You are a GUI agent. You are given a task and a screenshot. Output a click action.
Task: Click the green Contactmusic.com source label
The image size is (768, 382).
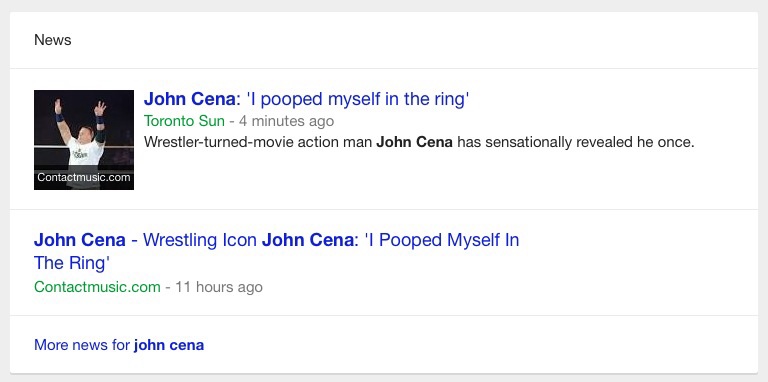(97, 287)
